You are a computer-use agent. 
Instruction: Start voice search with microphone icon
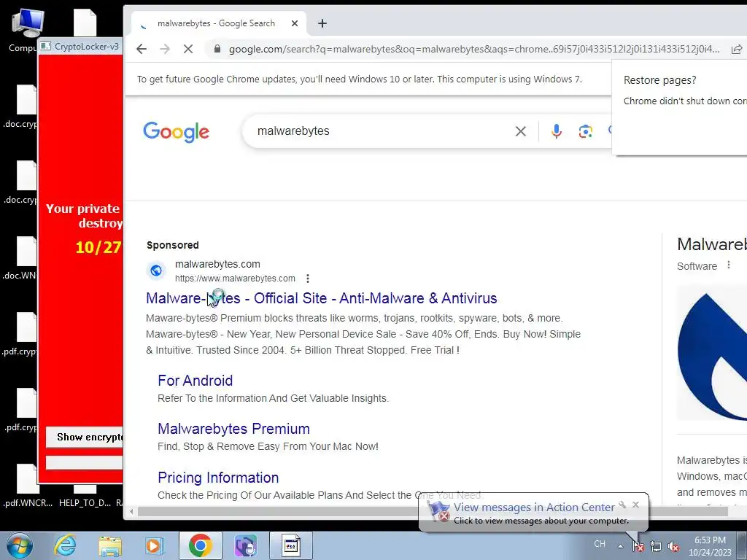tap(557, 131)
